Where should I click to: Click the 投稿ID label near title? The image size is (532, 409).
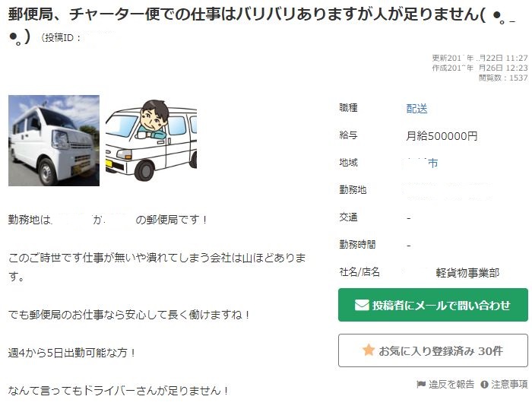(60, 37)
